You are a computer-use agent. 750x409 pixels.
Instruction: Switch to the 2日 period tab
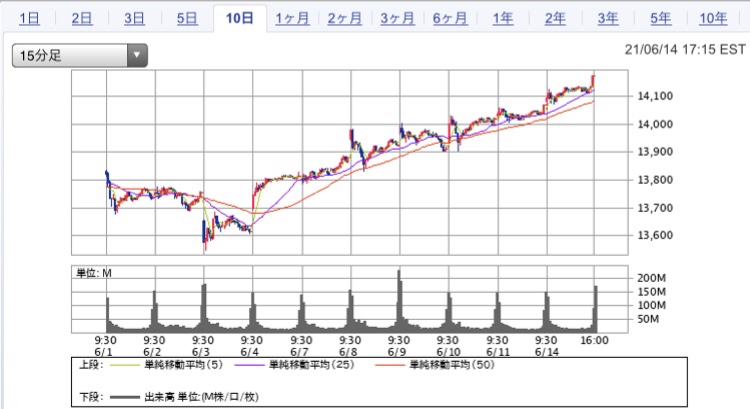click(82, 19)
